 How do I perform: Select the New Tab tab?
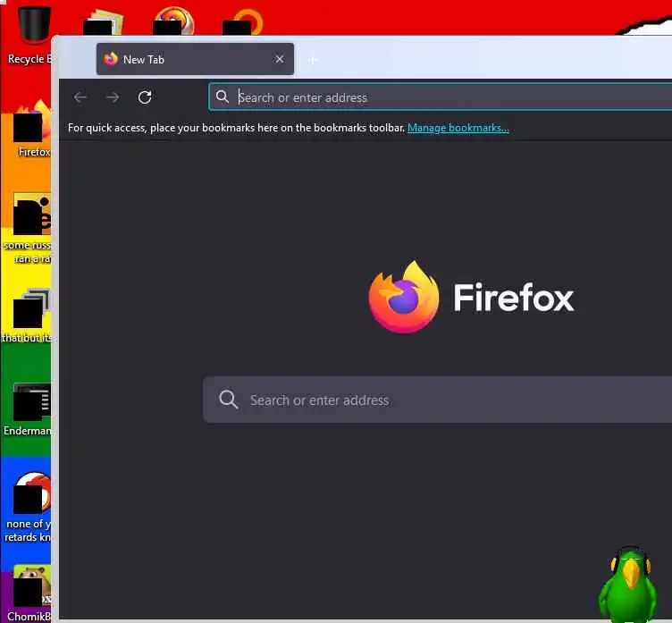pyautogui.click(x=195, y=59)
